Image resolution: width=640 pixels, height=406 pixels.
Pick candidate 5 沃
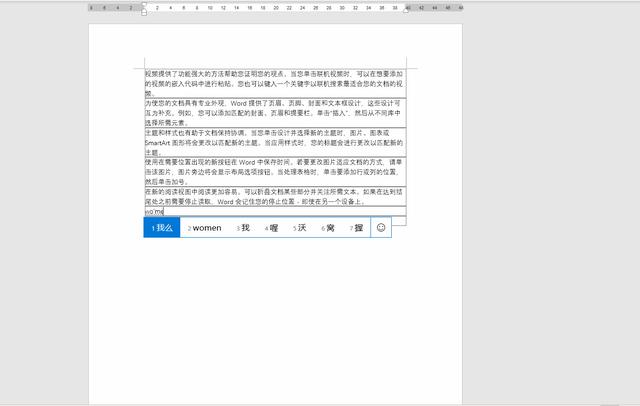pos(299,228)
